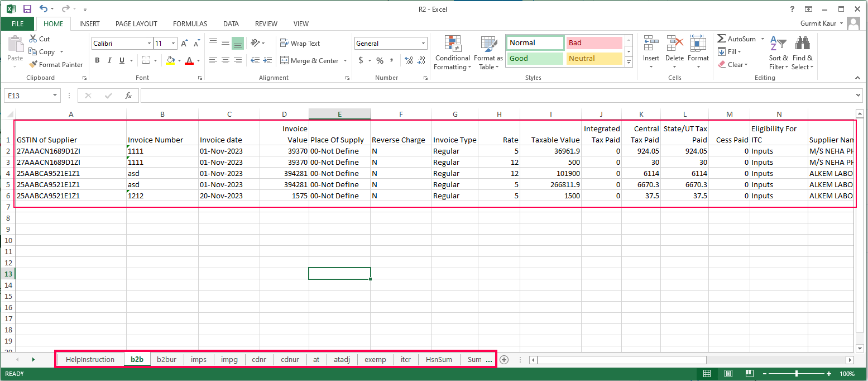Click the Borders icon
Screen dimensions: 868x381
pos(146,60)
